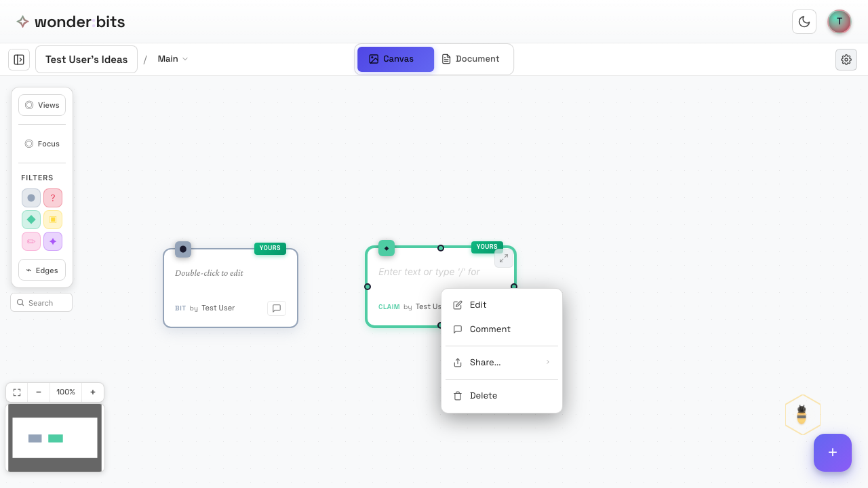Toggle the purple sparkle filter icon
This screenshot has height=488, width=868.
tap(53, 241)
